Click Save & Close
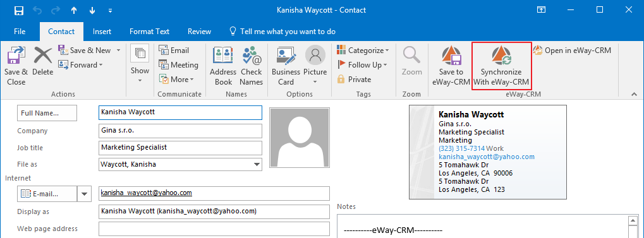Viewport: 644px width, 238px height. point(16,66)
